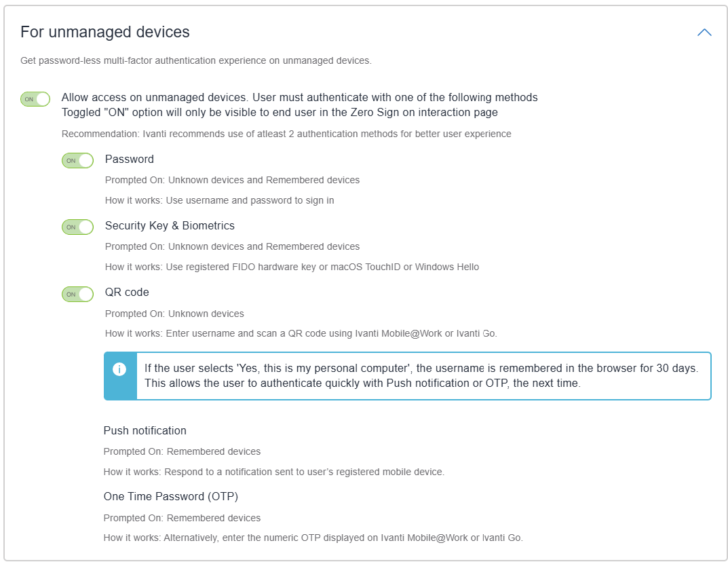Screen dimensions: 728x562
Task: Turn off Security Key & Biometrics toggle
Action: click(77, 227)
